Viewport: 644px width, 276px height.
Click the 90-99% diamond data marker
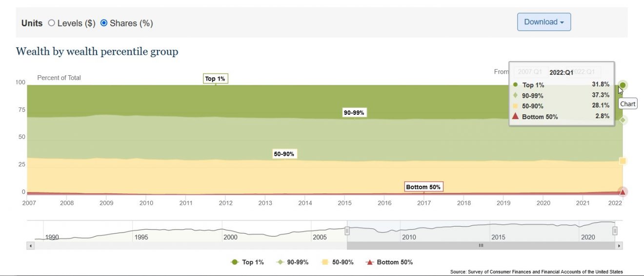pyautogui.click(x=623, y=120)
